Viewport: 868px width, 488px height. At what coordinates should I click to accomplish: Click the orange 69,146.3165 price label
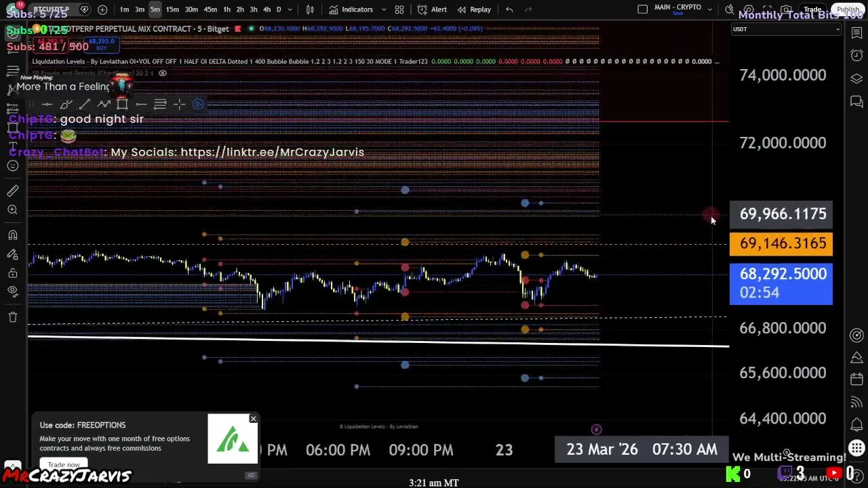pos(781,243)
